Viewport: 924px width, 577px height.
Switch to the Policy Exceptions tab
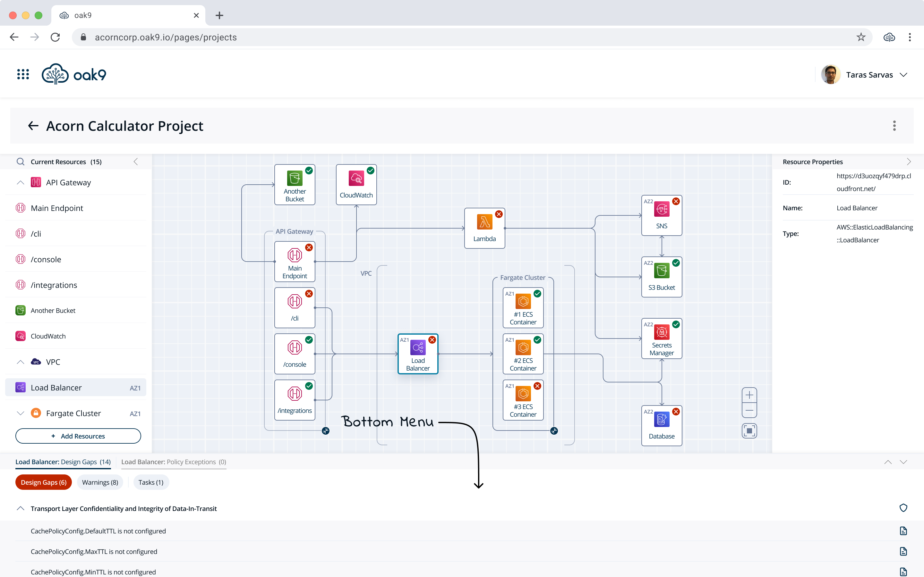(174, 462)
